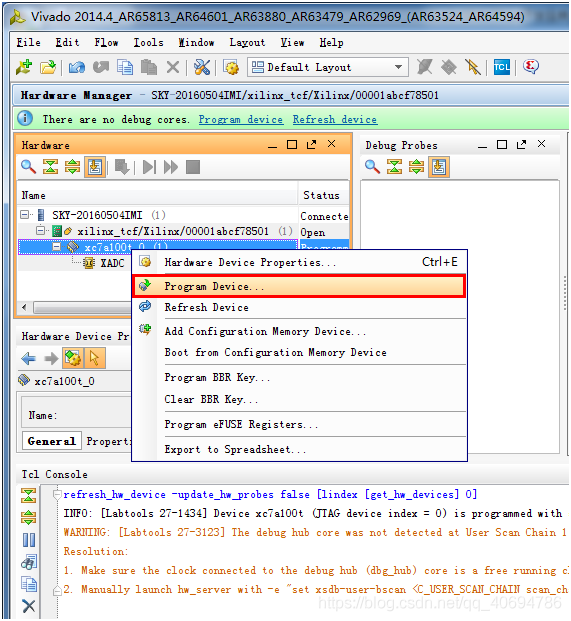The height and width of the screenshot is (621, 571).
Task: Expand all in Debug Probes panel
Action: point(417,167)
